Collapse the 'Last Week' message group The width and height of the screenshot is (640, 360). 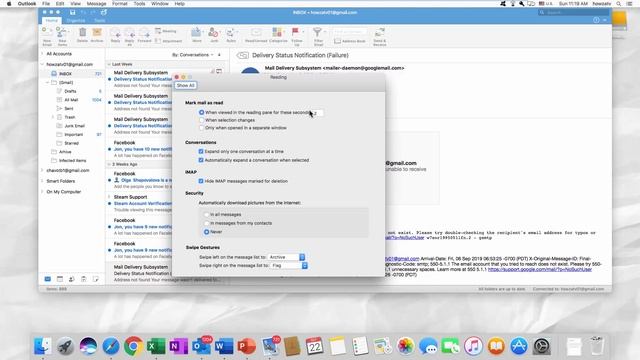[109, 64]
